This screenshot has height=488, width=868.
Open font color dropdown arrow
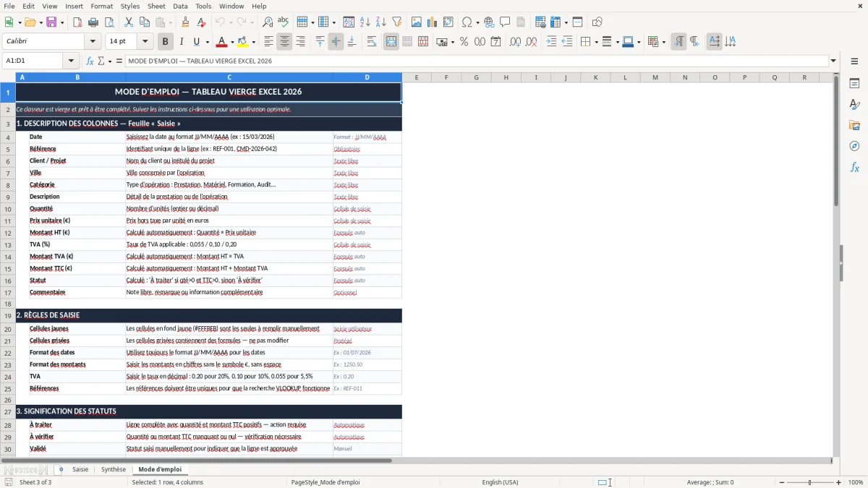coord(232,42)
